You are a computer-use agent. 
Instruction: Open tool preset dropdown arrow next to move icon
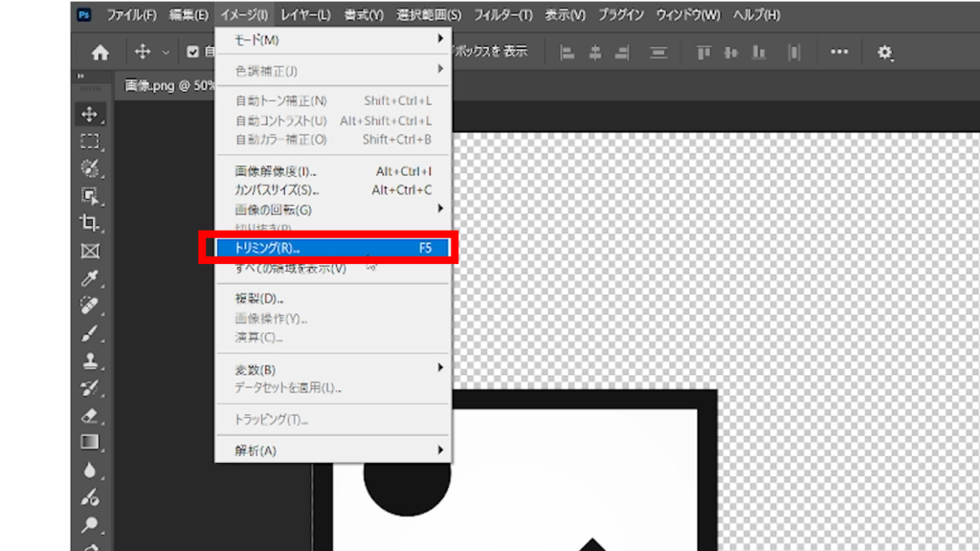[x=166, y=53]
